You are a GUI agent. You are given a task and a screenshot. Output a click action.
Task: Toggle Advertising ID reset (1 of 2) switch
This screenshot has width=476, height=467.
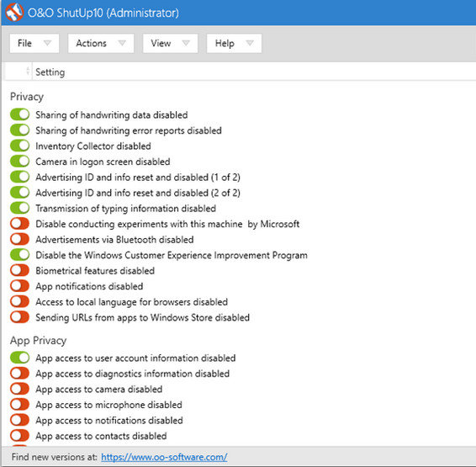point(19,177)
